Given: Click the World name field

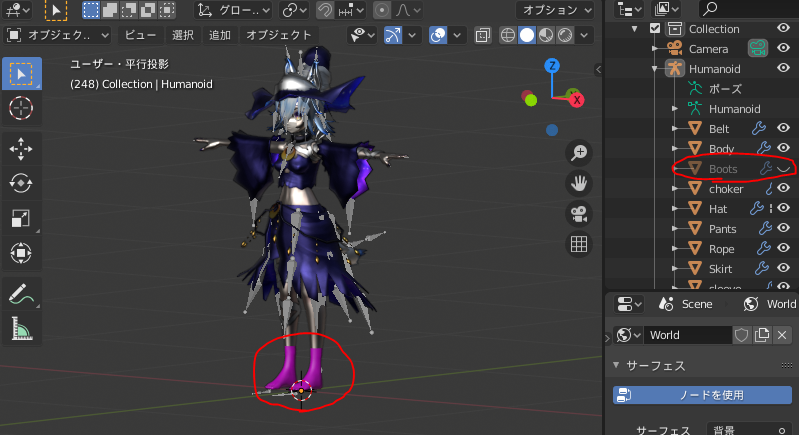Looking at the screenshot, I should pyautogui.click(x=687, y=335).
